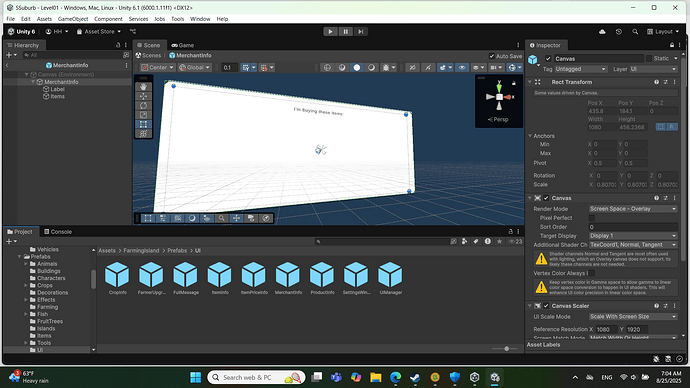Toggle Canvas component enabled checkbox
Image resolution: width=690 pixels, height=388 pixels.
tap(546, 198)
